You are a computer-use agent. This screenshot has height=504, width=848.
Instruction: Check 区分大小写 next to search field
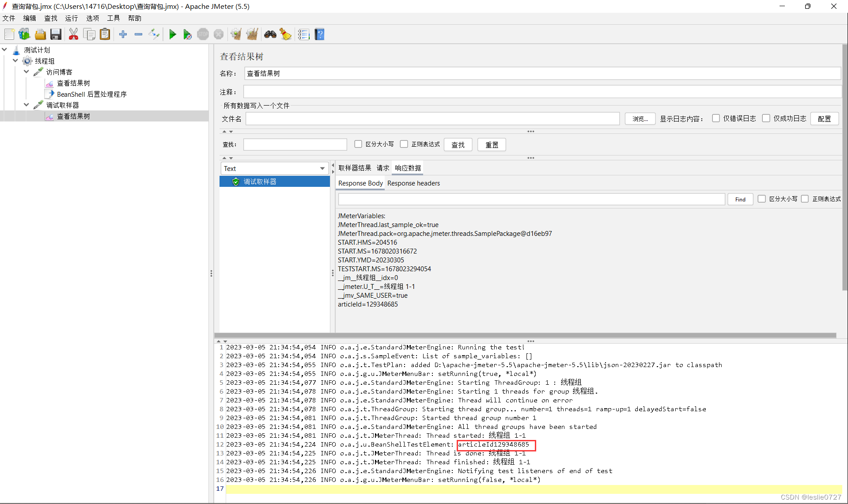pos(358,144)
